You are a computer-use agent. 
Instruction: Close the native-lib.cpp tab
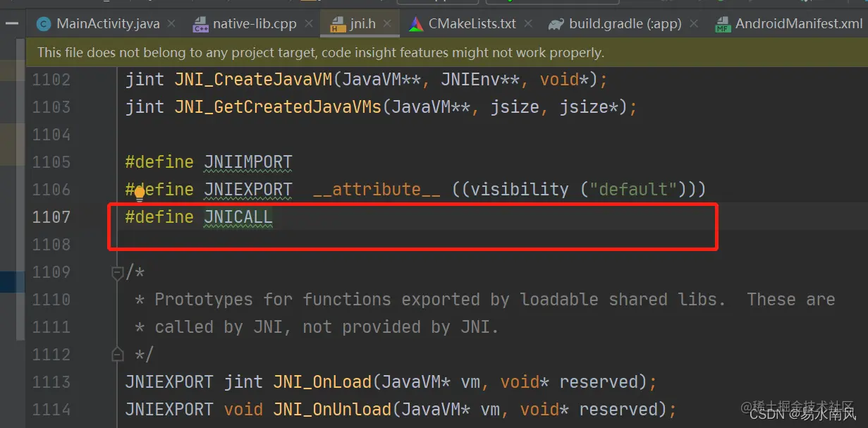(309, 24)
